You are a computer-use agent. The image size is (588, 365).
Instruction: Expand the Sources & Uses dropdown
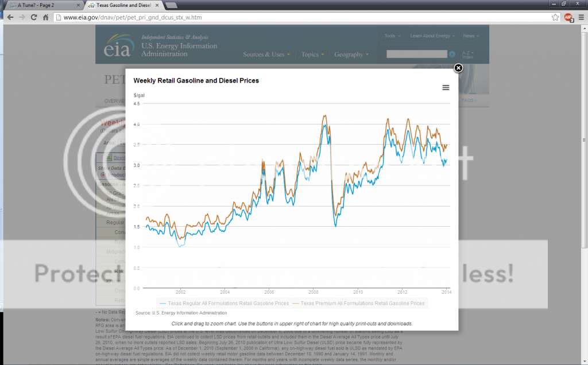point(266,55)
